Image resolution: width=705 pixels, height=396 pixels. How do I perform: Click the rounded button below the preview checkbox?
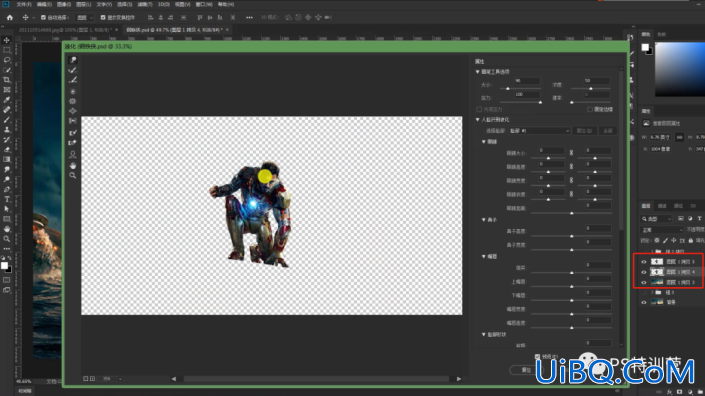click(527, 370)
